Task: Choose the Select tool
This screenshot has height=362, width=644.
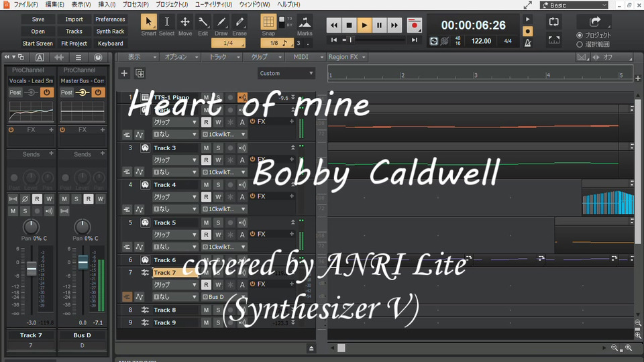Action: click(x=167, y=21)
